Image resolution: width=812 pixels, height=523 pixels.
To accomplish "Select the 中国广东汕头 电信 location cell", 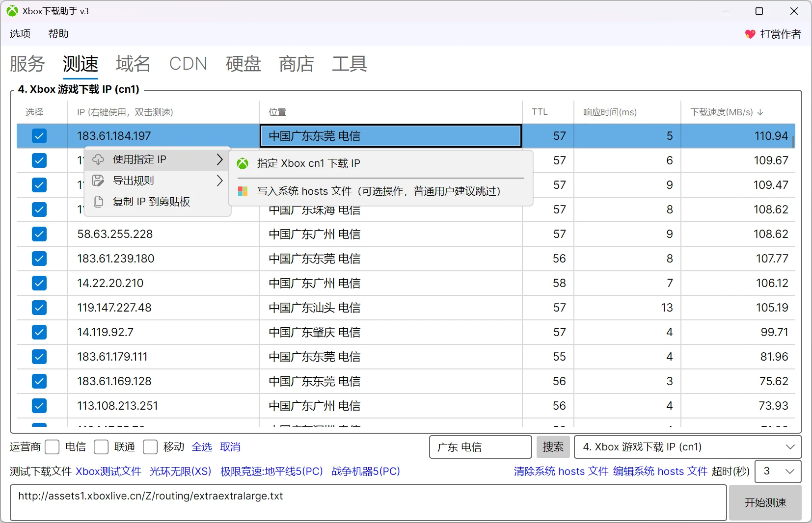I will click(x=391, y=308).
